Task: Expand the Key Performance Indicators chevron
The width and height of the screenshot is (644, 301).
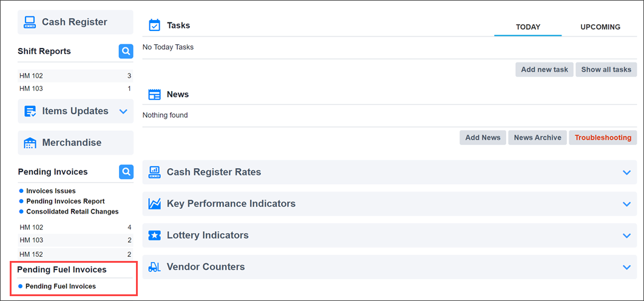Action: [x=627, y=204]
